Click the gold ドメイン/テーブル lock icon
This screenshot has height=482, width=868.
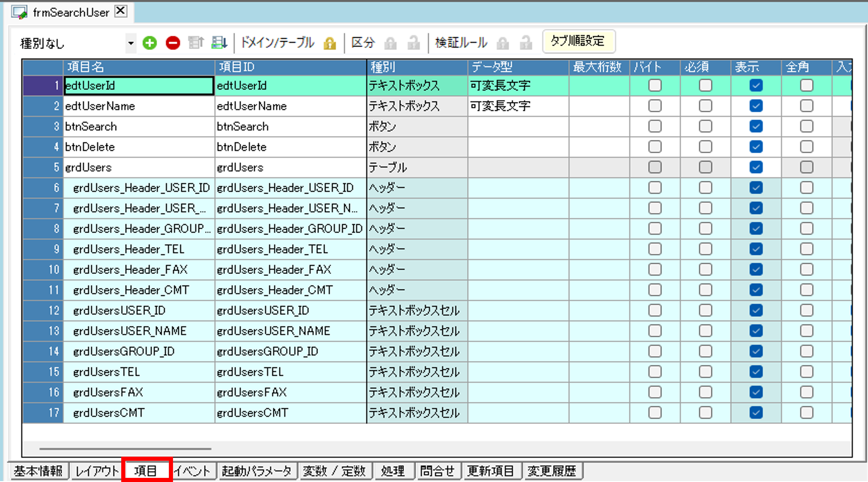pos(330,44)
